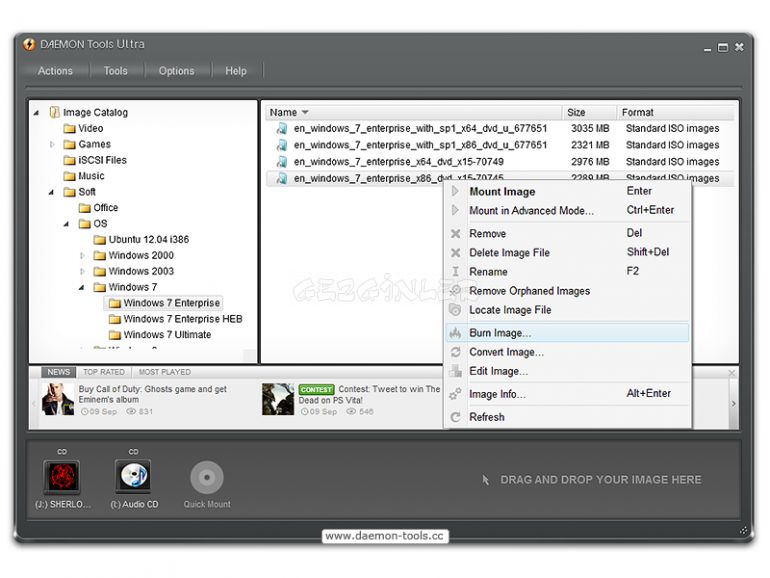This screenshot has width=770, height=578.
Task: Open the Options menu
Action: (176, 71)
